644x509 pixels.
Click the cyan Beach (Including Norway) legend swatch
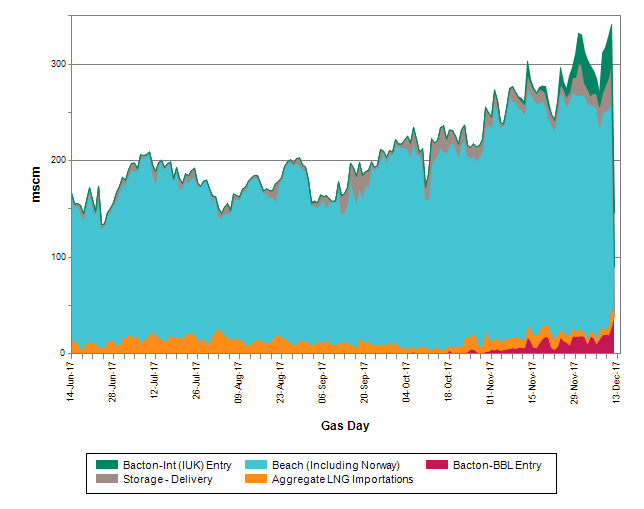pyautogui.click(x=257, y=465)
